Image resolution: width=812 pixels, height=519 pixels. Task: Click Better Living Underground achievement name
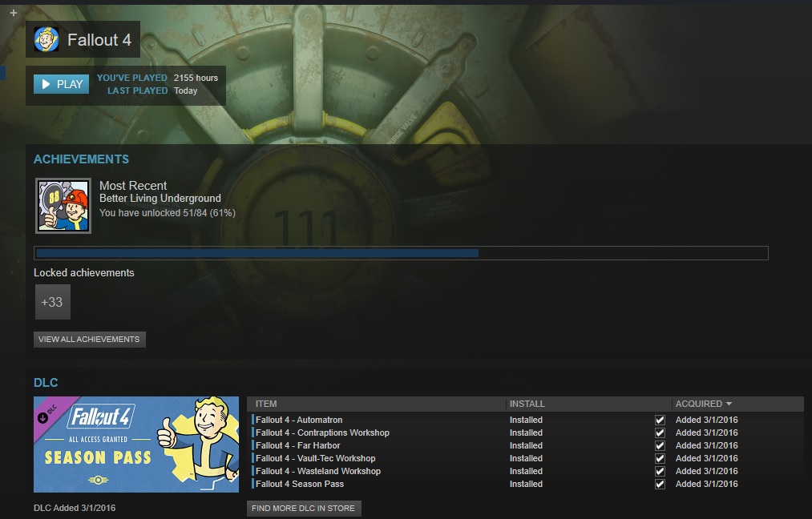pyautogui.click(x=160, y=198)
